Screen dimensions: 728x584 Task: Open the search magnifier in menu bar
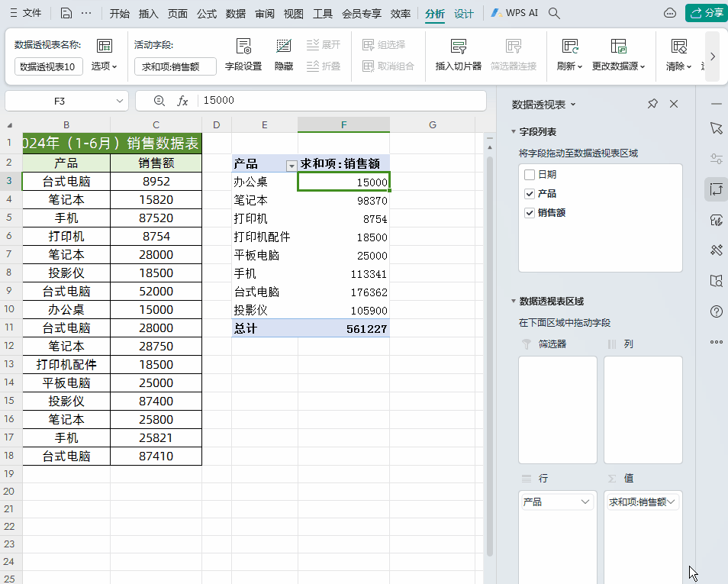(554, 13)
